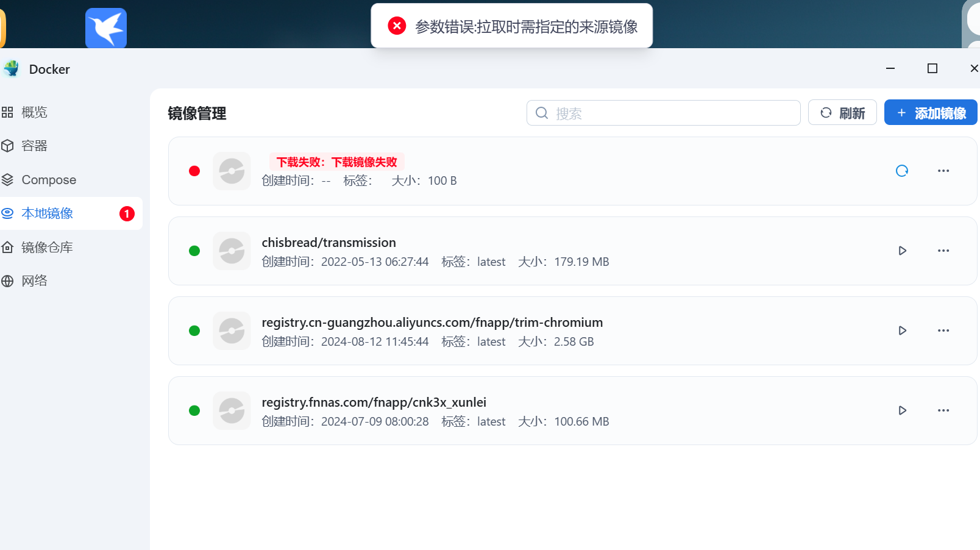Open the blue bird desktop app icon
This screenshot has width=980, height=550.
[x=106, y=27]
